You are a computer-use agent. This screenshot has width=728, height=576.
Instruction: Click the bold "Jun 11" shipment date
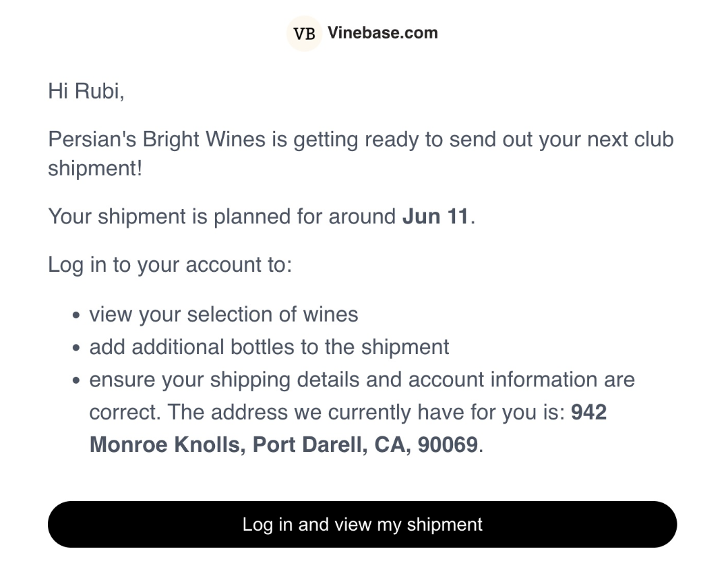tap(435, 217)
